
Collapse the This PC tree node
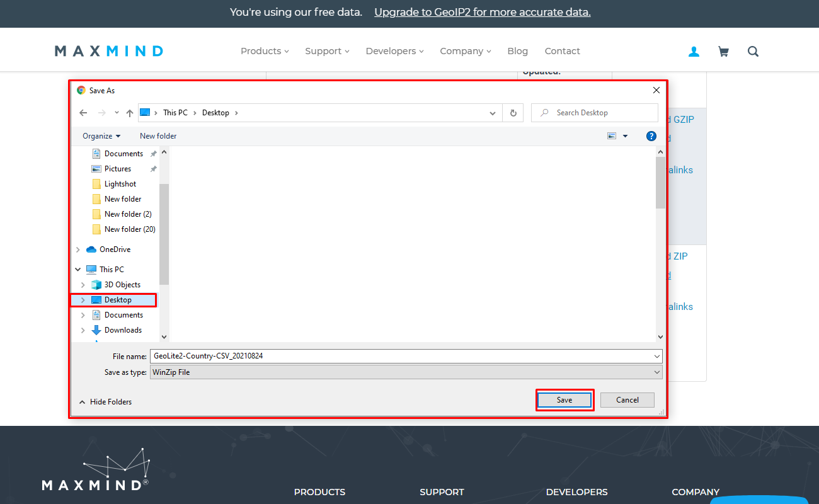78,270
